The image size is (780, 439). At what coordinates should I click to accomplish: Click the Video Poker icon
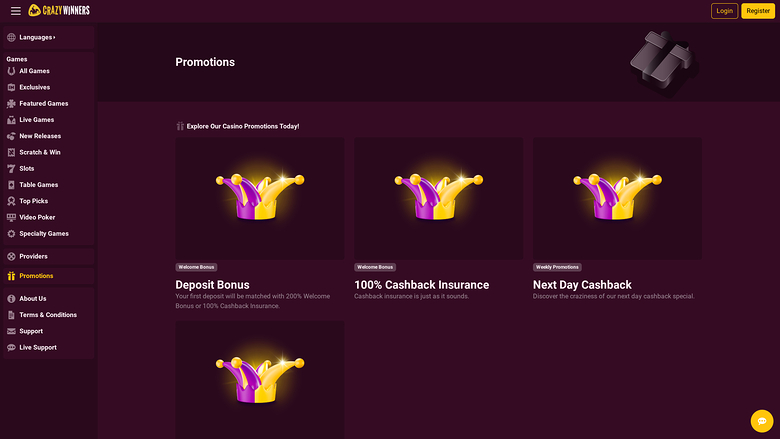11,217
